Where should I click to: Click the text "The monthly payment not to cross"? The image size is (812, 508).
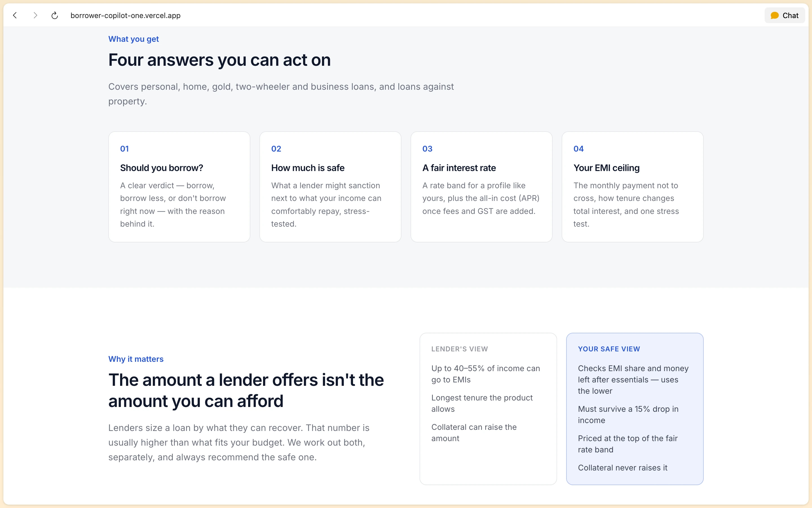[x=626, y=192]
